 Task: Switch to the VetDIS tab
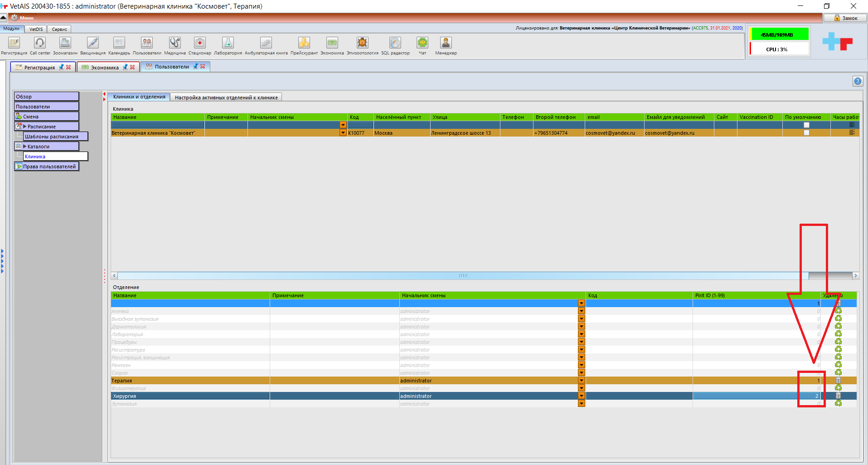pos(36,29)
